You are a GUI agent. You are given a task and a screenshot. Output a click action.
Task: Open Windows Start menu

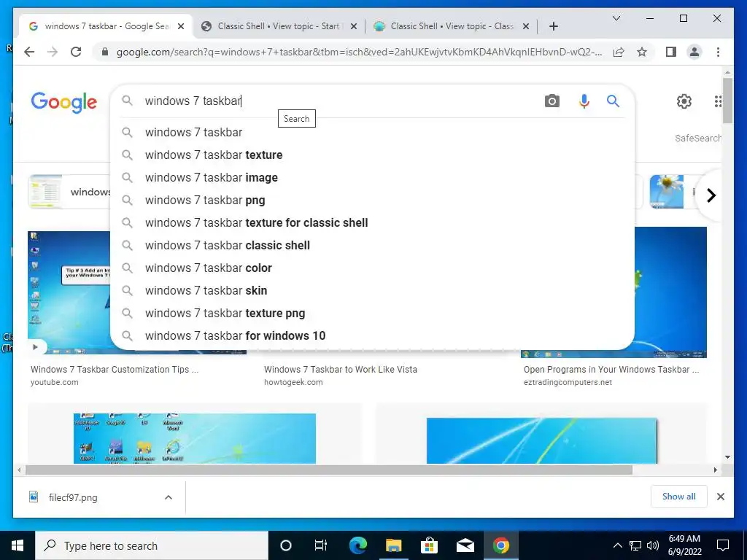[x=18, y=545]
